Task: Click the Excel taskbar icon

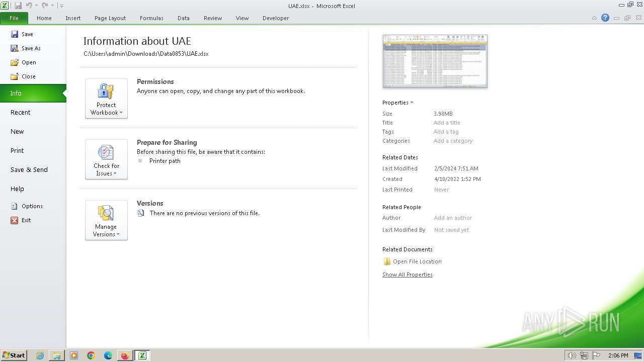Action: pos(142,355)
